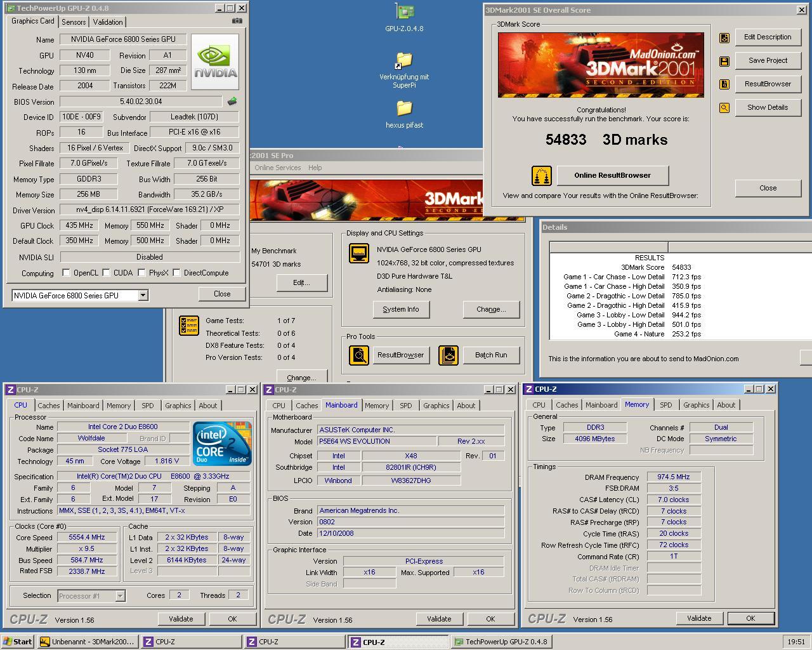Click the Game 4 - Nature result row

point(657,334)
